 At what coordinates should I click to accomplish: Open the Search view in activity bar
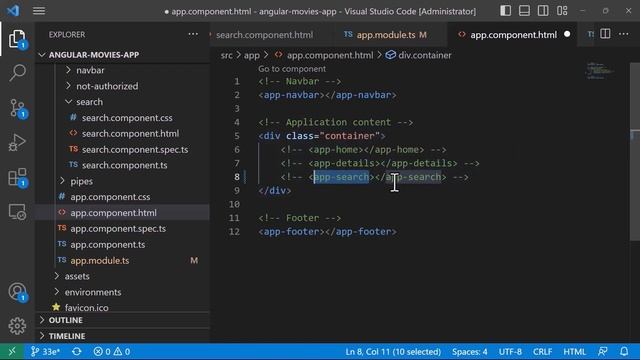[17, 73]
